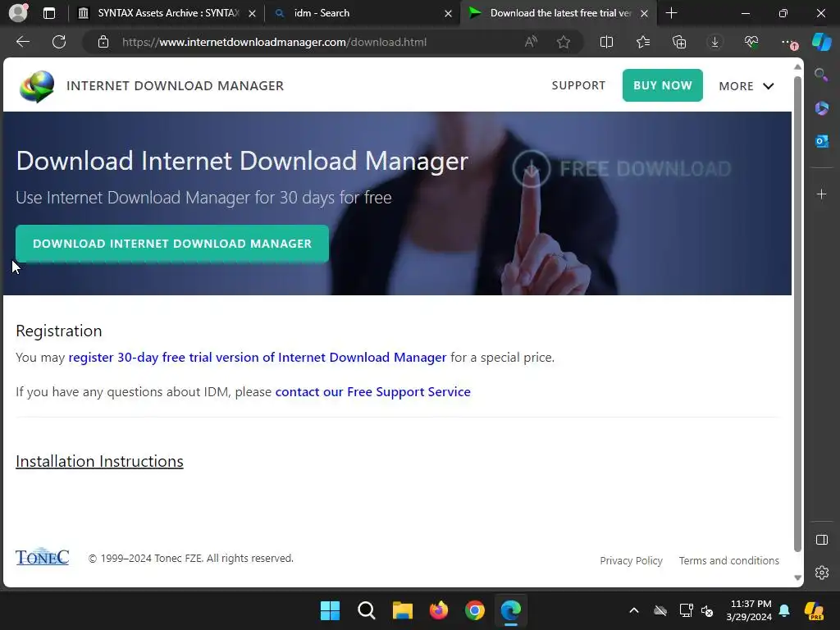
Task: Open the browser Downloads icon
Action: click(714, 42)
